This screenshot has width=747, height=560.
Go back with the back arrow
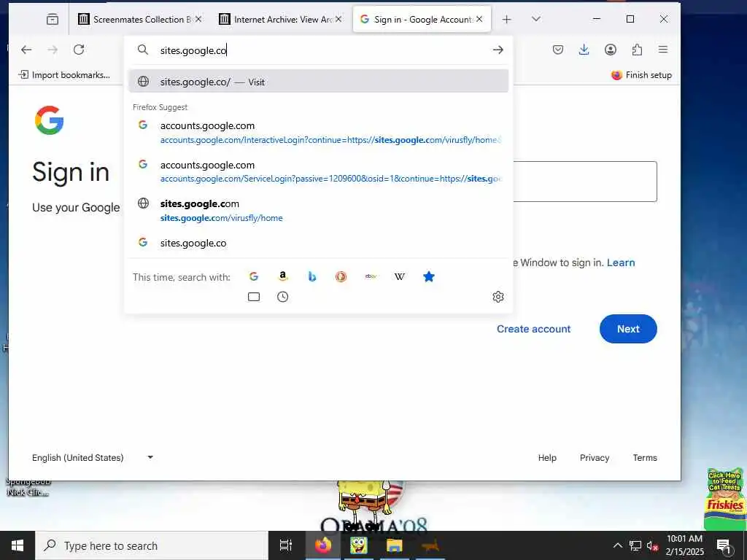(26, 50)
